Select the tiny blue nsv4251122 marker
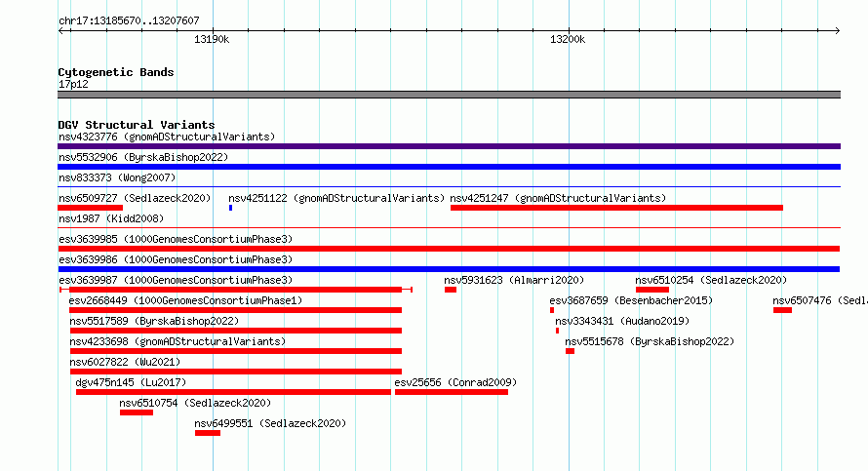This screenshot has height=471, width=868. tap(230, 208)
